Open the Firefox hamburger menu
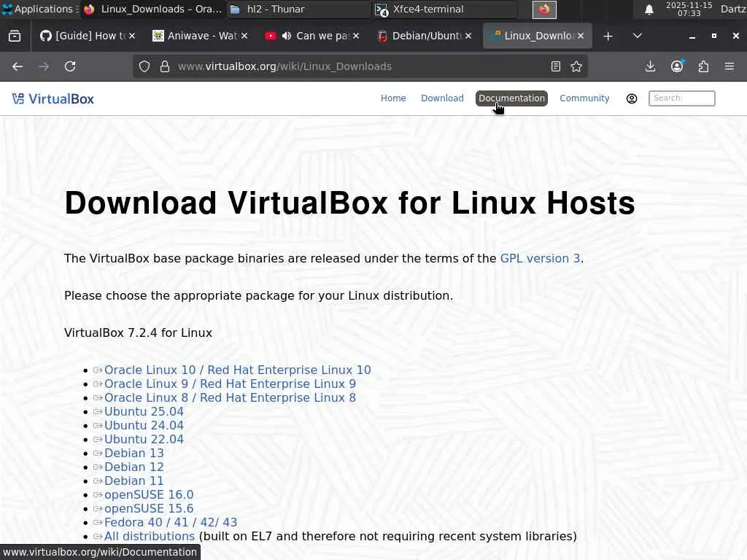 (x=729, y=66)
